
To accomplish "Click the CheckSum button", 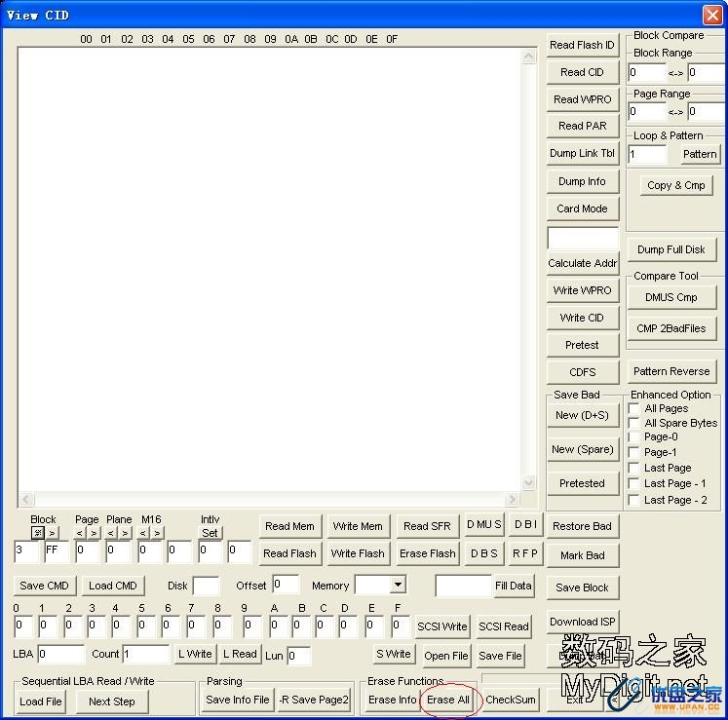I will 511,701.
